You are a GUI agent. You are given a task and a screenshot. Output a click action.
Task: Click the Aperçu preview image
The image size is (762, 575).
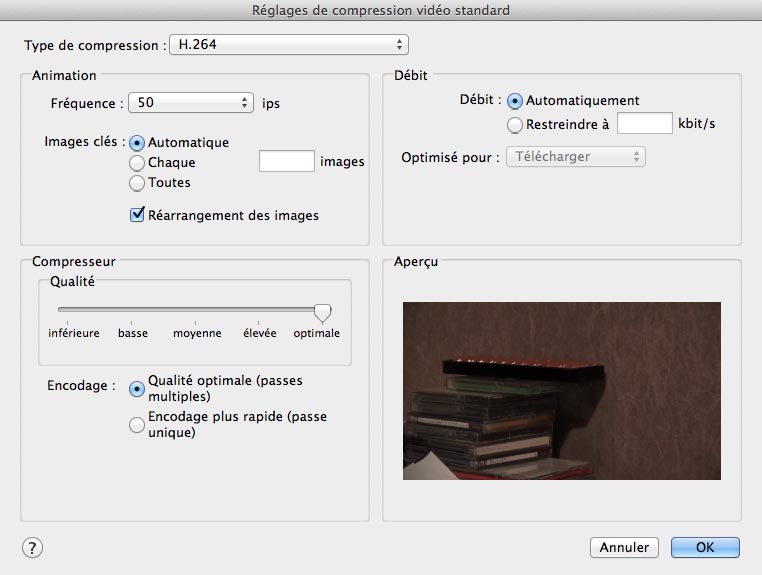(562, 391)
